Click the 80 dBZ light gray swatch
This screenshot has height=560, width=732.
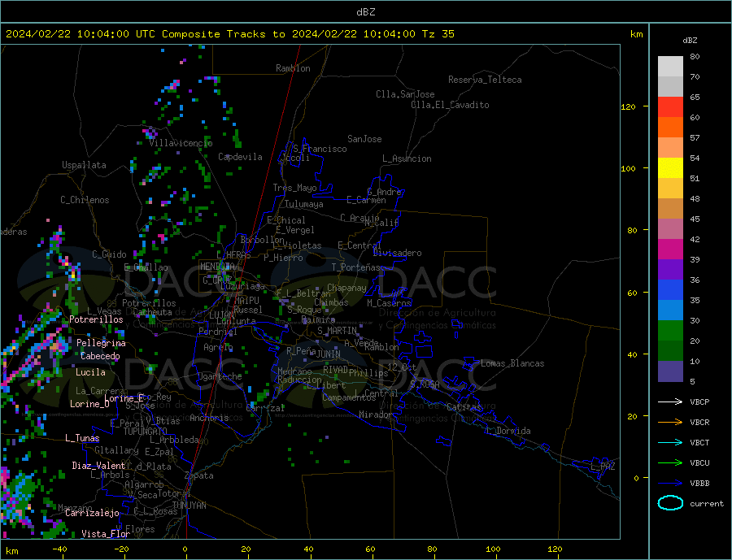coord(670,67)
